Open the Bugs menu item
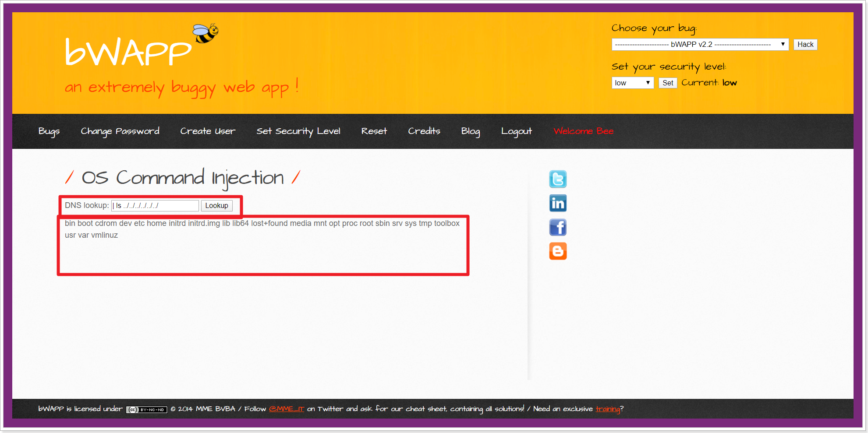The width and height of the screenshot is (868, 433). click(49, 131)
